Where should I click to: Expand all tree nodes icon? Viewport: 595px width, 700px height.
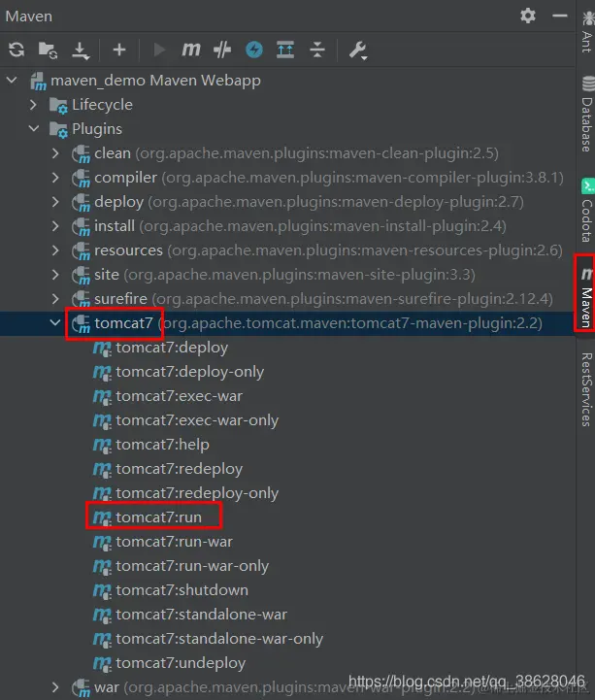[285, 50]
